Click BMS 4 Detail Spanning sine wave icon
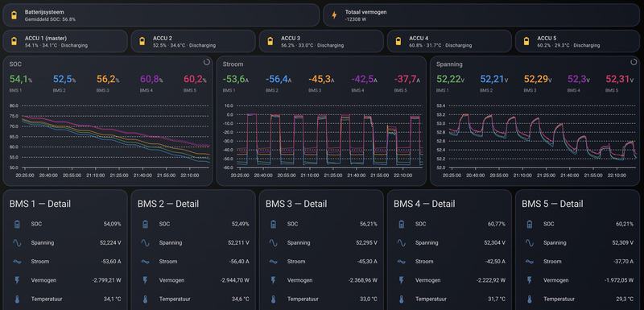The height and width of the screenshot is (310, 644). (401, 242)
